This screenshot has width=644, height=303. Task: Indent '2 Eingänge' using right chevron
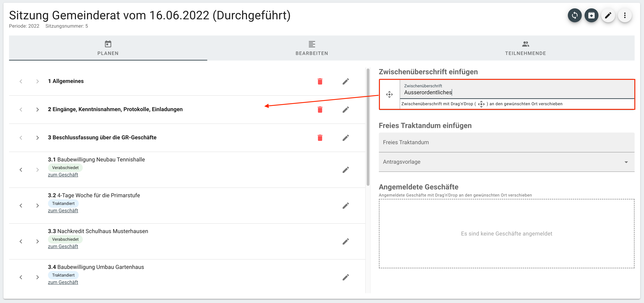tap(38, 110)
